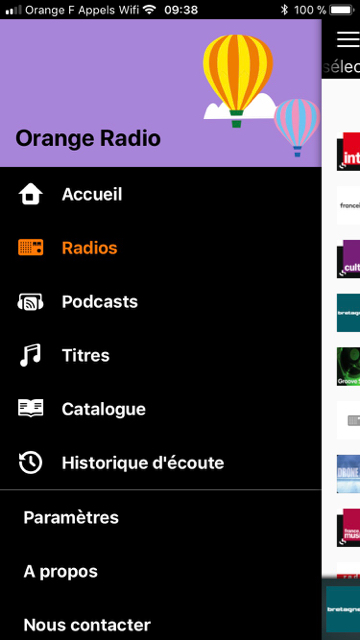The height and width of the screenshot is (640, 360).
Task: Choose the Drone Zone station thumbnail
Action: pyautogui.click(x=349, y=474)
